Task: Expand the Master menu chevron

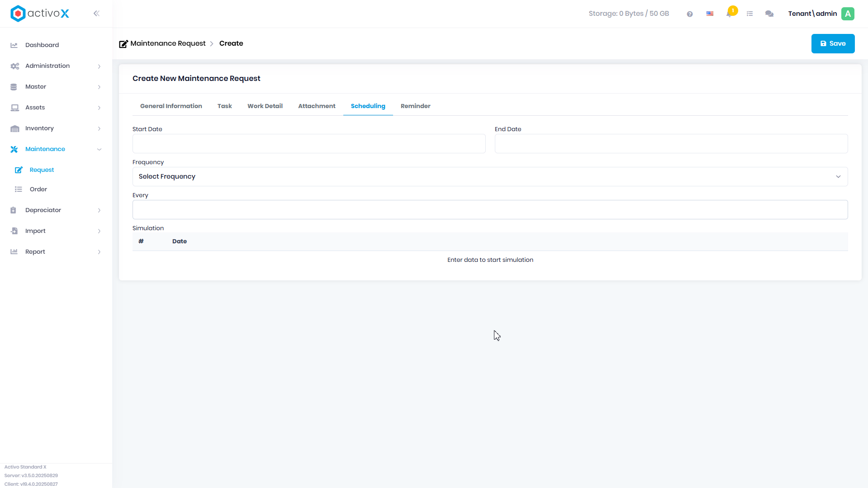Action: point(99,87)
